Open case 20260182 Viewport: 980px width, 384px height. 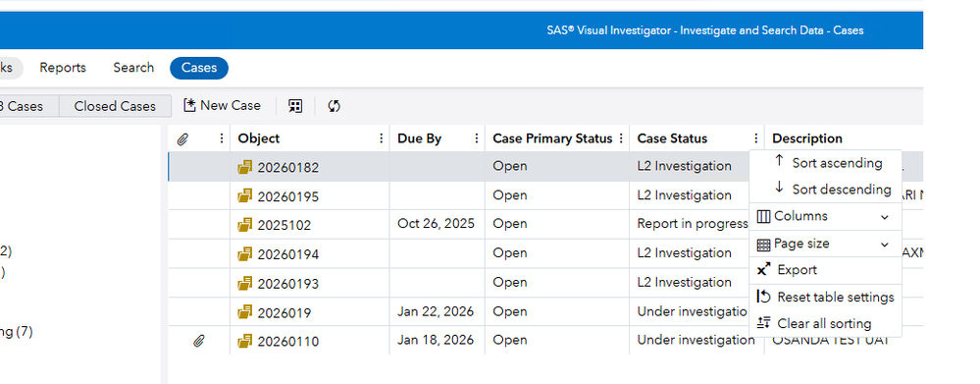click(x=287, y=168)
